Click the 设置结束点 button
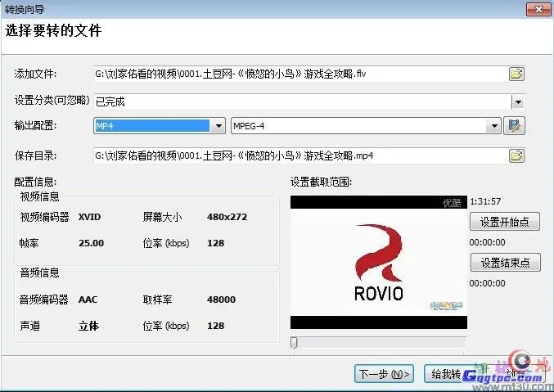554x392 pixels. coord(505,262)
